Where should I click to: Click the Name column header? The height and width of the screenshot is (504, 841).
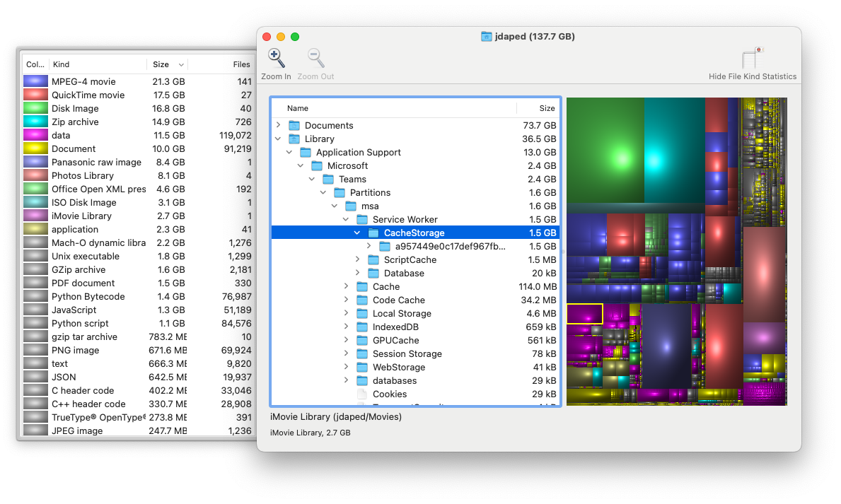(298, 108)
